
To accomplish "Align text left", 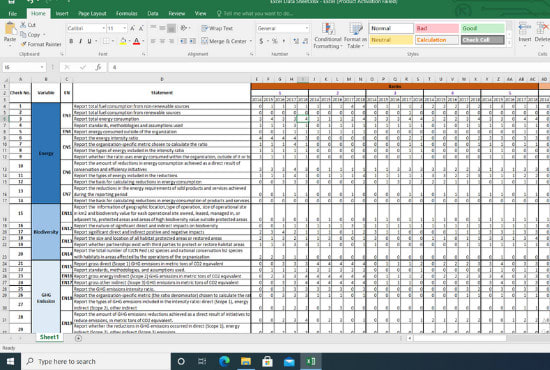I will 153,41.
